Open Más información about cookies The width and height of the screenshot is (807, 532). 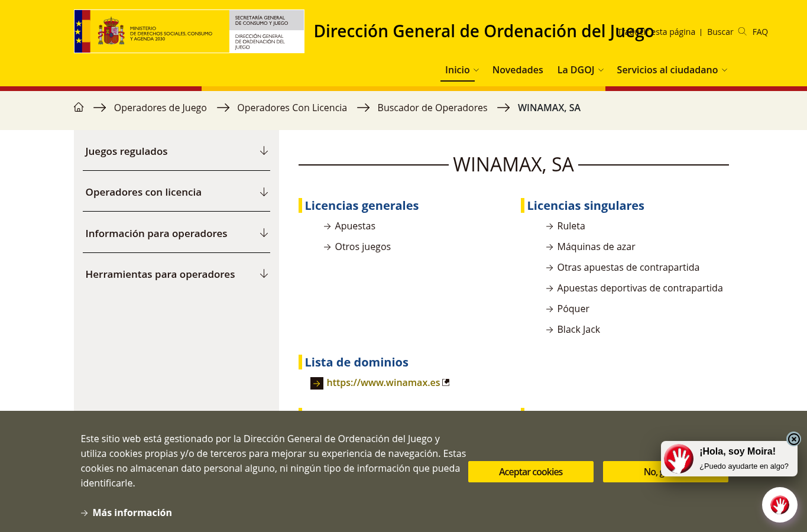click(x=132, y=512)
